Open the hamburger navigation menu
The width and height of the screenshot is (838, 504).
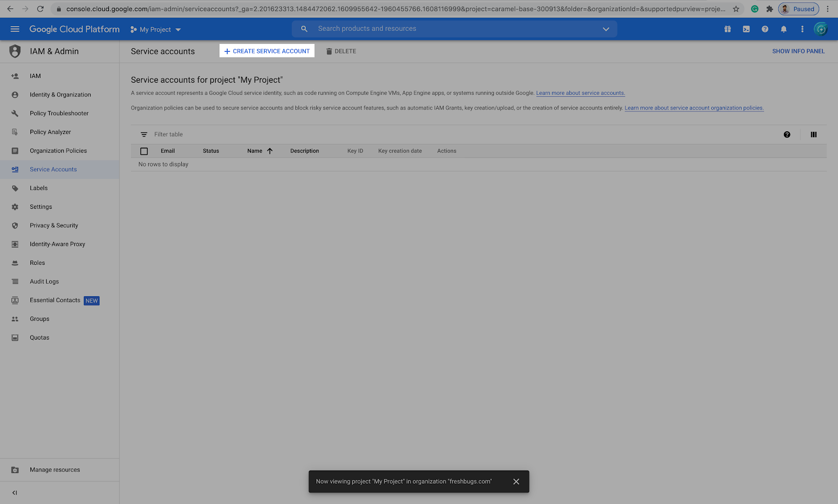[x=15, y=29]
